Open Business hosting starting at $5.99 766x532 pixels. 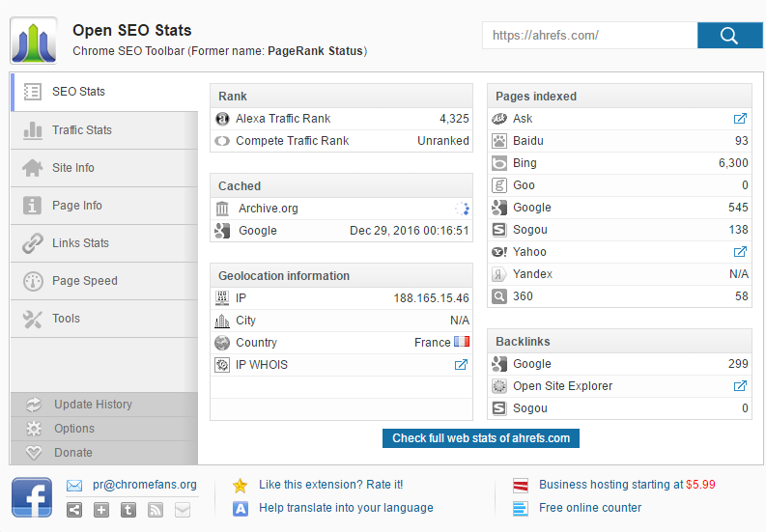coord(627,485)
